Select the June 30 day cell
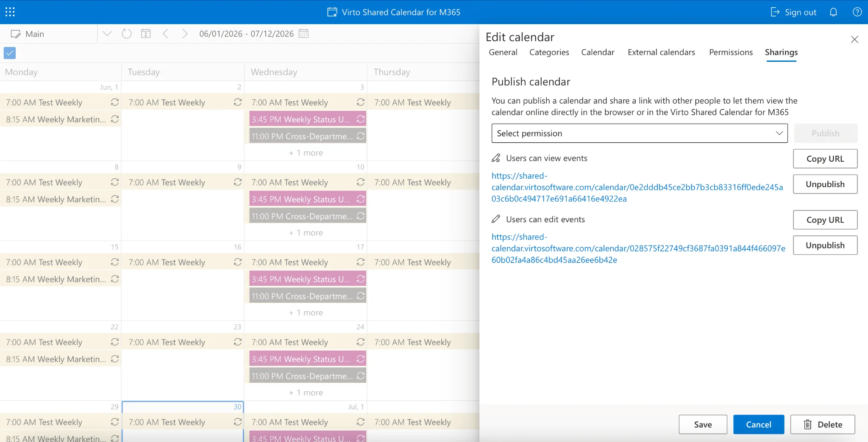 (183, 422)
